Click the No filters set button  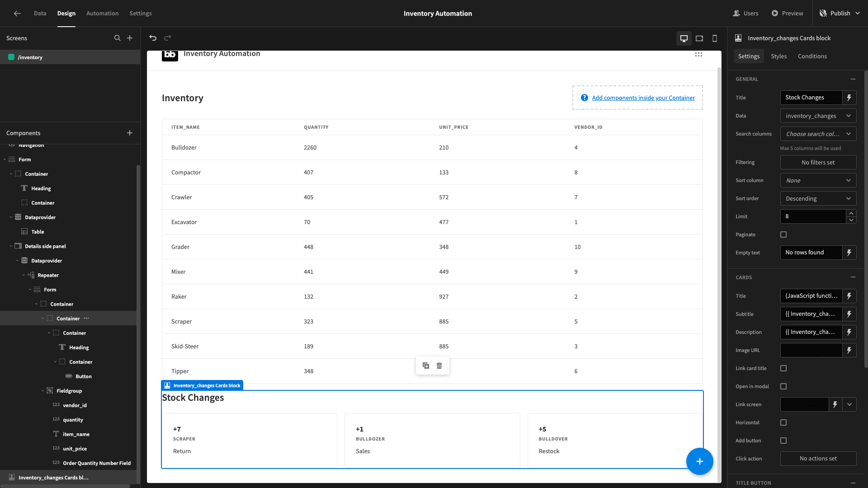(818, 162)
